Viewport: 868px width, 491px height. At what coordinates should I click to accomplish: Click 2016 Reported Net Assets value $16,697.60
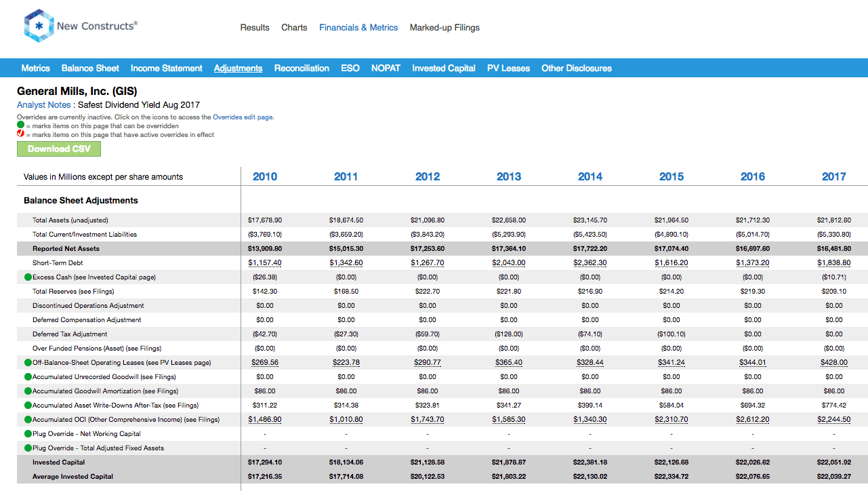point(753,249)
